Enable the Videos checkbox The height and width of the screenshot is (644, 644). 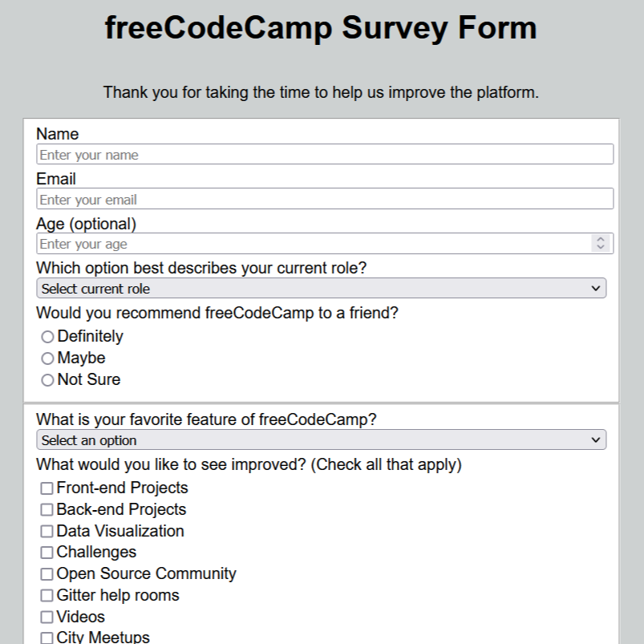[47, 617]
